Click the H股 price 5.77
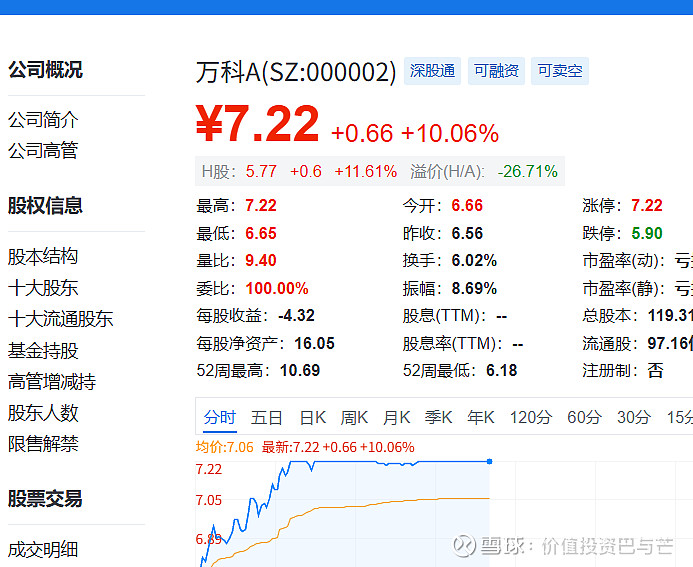 tap(261, 171)
